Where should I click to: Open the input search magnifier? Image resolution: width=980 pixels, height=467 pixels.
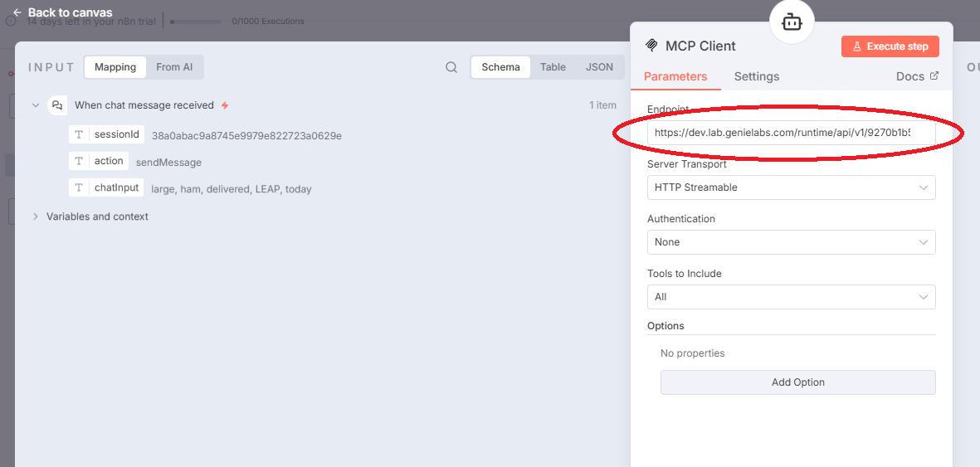pos(451,67)
